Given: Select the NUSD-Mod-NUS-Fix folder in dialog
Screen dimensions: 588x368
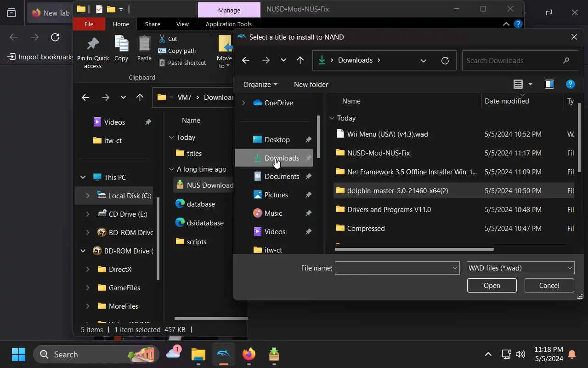Looking at the screenshot, I should click(x=378, y=153).
